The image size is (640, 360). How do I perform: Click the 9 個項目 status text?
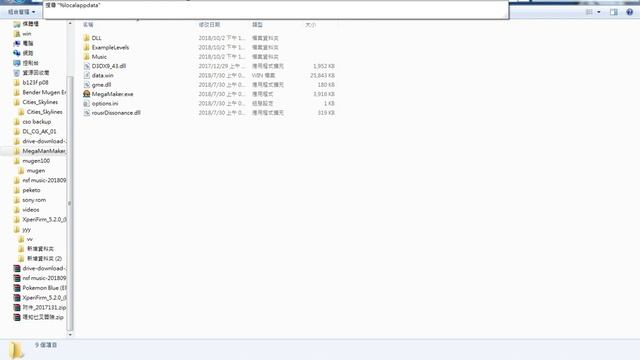point(46,345)
